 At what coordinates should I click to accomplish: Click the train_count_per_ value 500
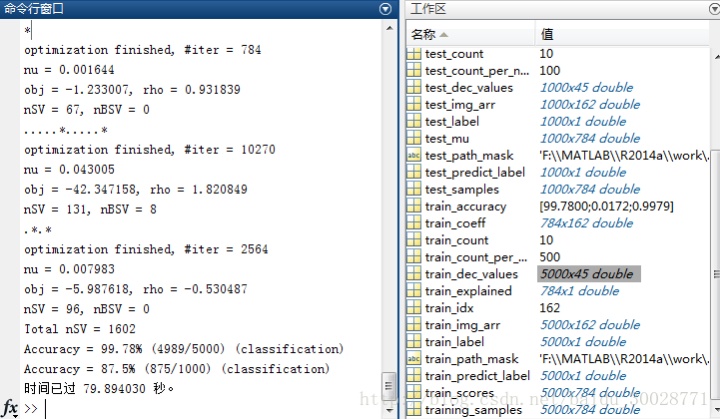(x=550, y=257)
